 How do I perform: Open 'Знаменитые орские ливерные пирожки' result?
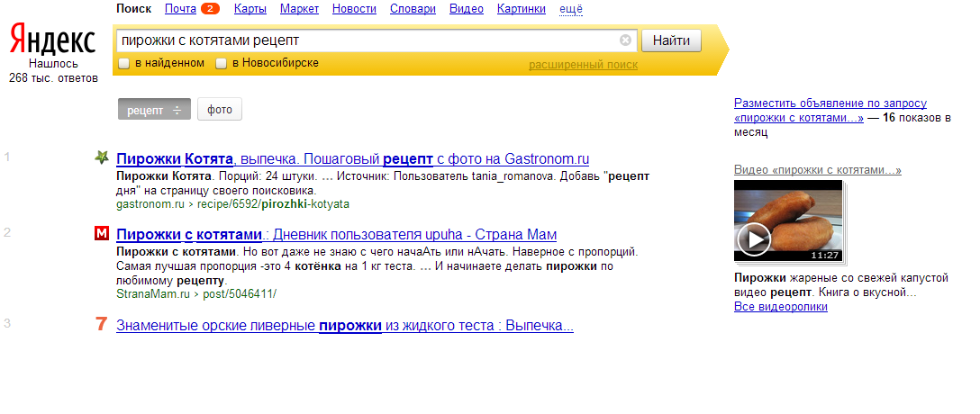coord(345,325)
